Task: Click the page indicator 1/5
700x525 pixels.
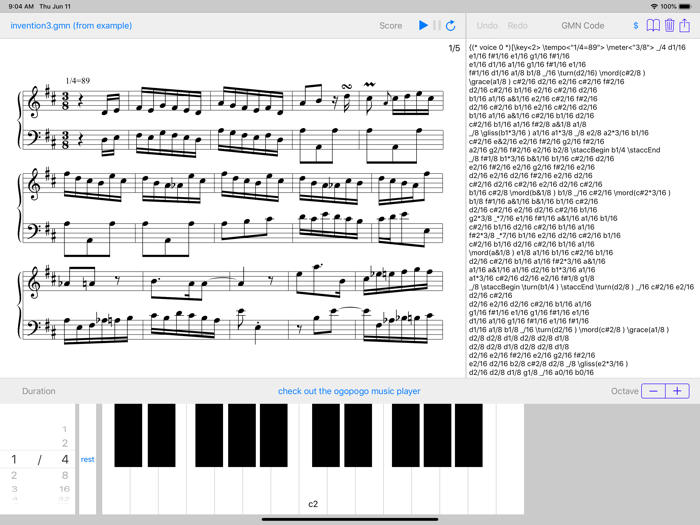Action: (454, 48)
